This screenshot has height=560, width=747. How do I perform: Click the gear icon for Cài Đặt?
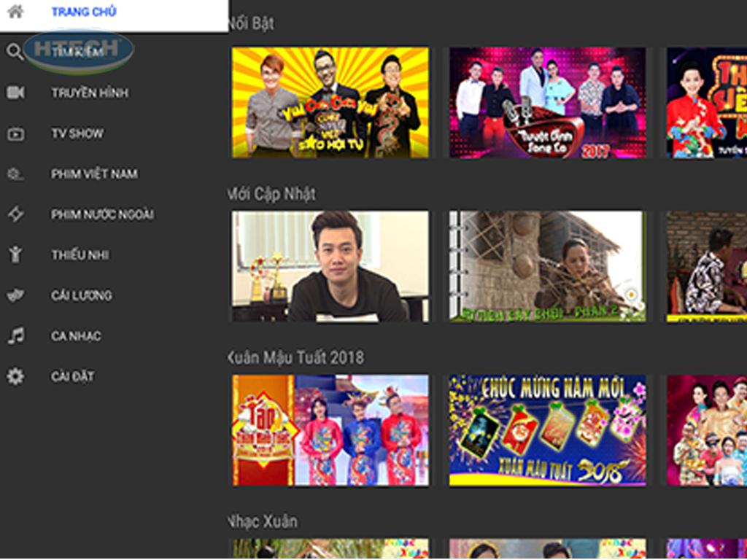[x=15, y=376]
